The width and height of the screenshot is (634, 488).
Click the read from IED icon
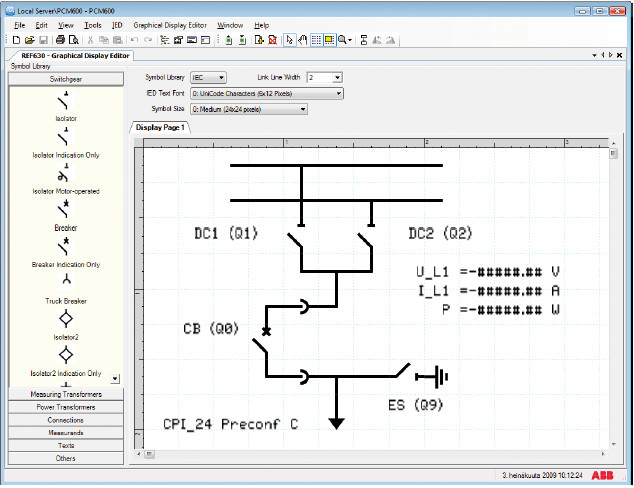229,40
